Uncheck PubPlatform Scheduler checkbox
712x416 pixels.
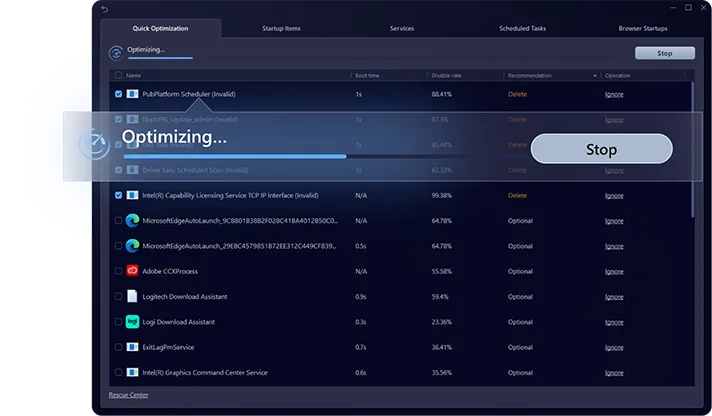pos(119,94)
